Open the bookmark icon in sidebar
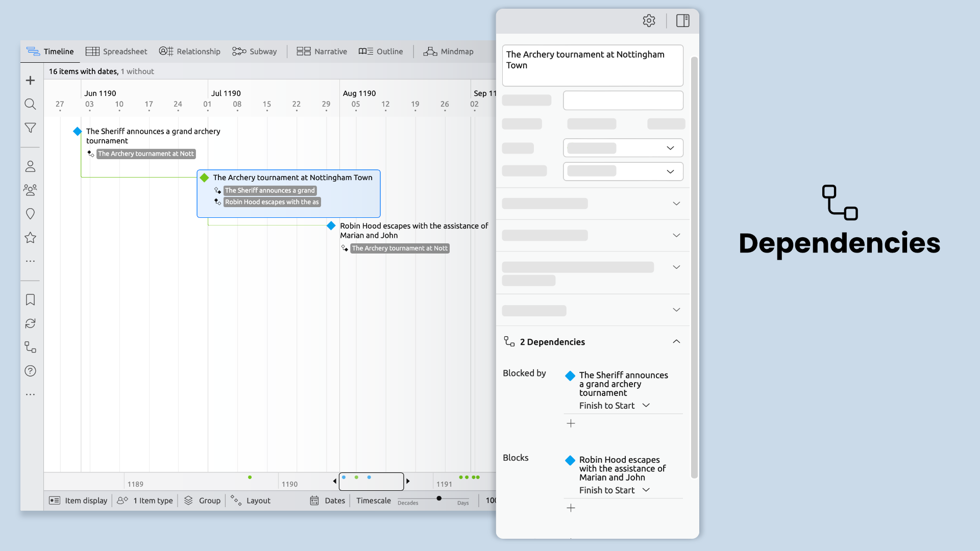980x551 pixels. tap(31, 299)
